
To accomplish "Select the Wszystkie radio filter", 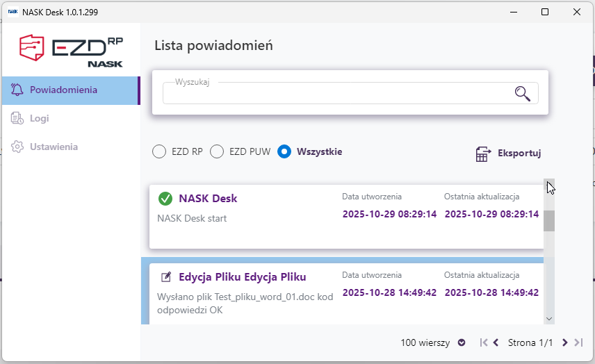I will coord(284,151).
